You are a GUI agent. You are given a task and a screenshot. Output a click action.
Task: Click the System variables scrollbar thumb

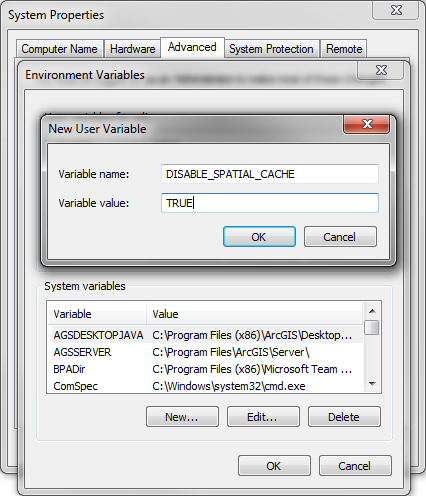[372, 327]
